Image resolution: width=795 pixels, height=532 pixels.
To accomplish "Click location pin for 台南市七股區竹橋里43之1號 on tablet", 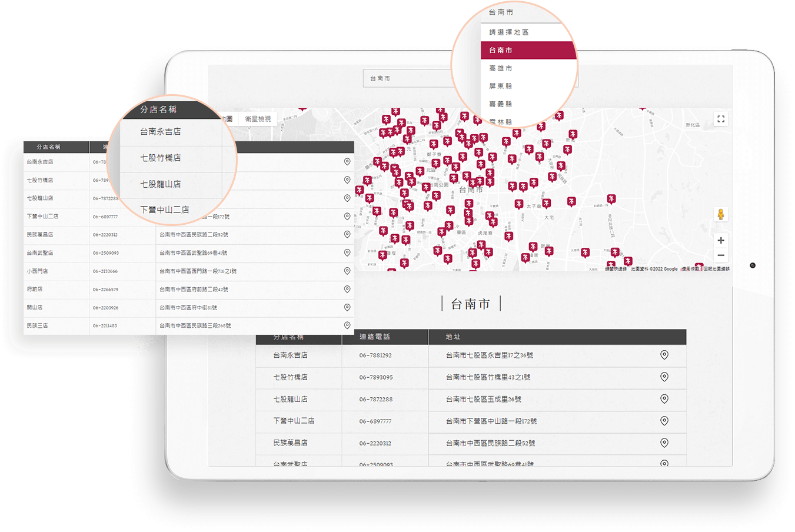I will (664, 377).
